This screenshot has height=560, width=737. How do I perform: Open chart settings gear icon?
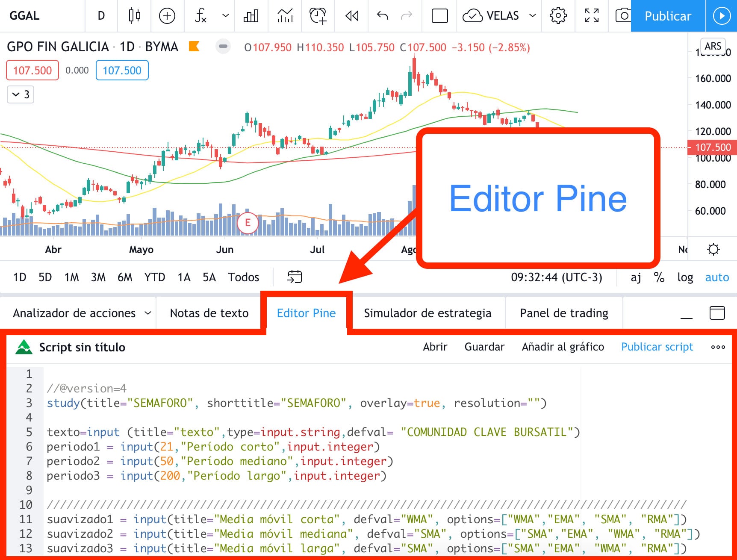(558, 16)
